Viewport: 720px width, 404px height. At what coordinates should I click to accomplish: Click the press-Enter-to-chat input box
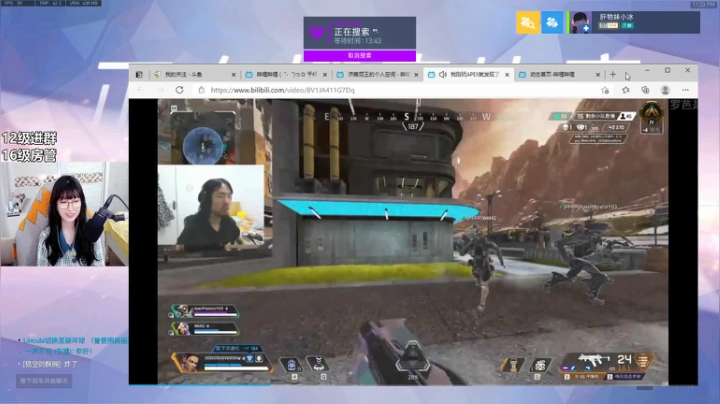click(44, 381)
